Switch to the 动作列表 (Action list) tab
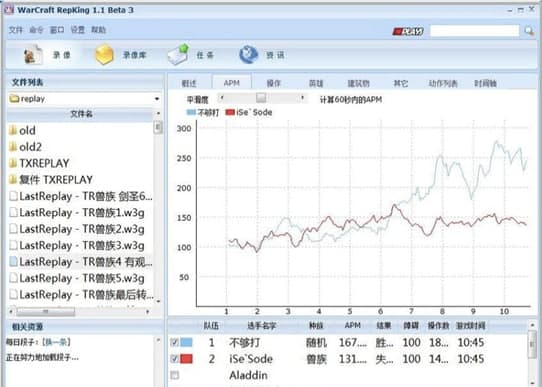This screenshot has height=387, width=542. tap(443, 83)
